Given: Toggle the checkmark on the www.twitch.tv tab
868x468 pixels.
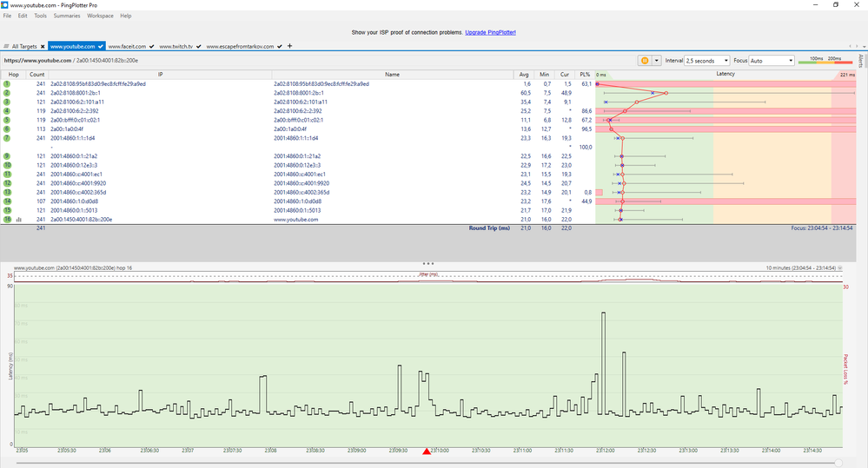Looking at the screenshot, I should tap(198, 47).
